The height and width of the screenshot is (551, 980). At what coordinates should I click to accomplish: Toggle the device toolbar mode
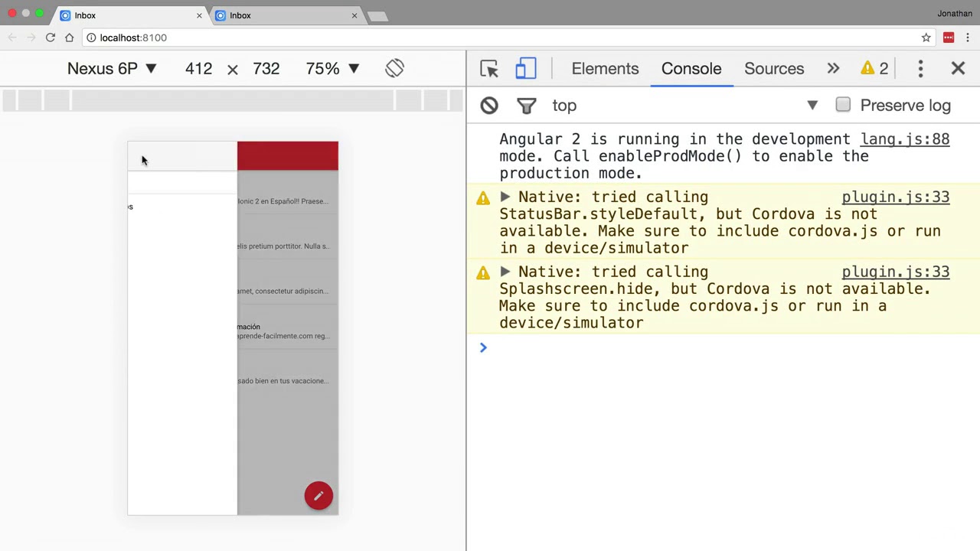(x=525, y=68)
